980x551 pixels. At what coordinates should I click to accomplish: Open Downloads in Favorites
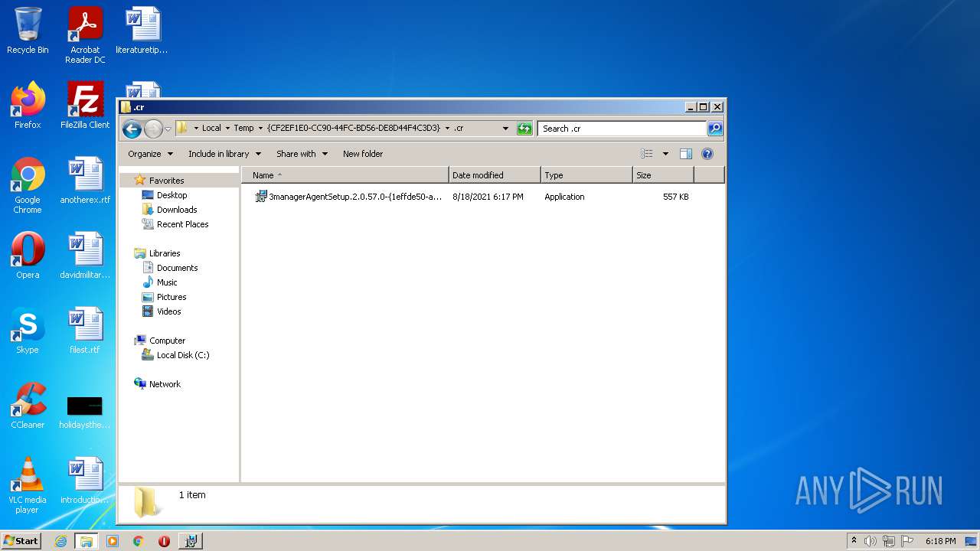[177, 210]
